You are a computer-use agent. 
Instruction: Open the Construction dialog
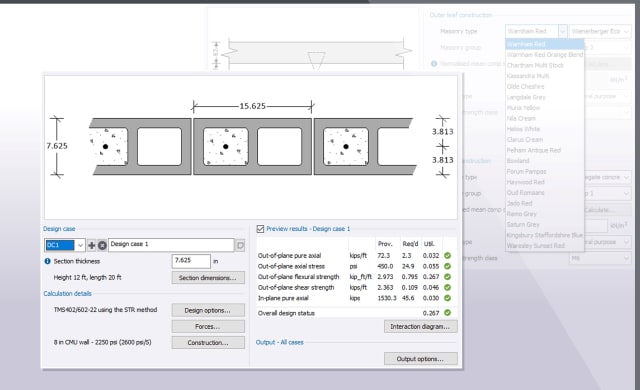point(208,343)
